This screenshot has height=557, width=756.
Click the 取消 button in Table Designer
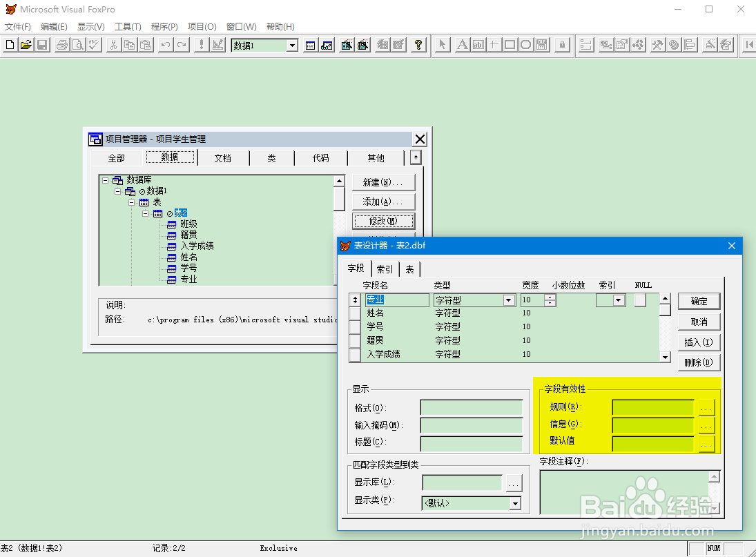tap(699, 322)
